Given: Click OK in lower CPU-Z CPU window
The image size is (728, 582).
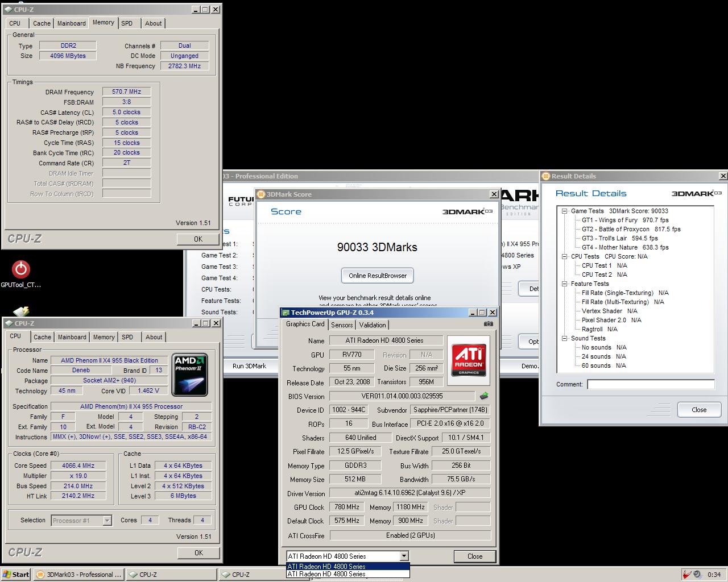Looking at the screenshot, I should click(198, 552).
